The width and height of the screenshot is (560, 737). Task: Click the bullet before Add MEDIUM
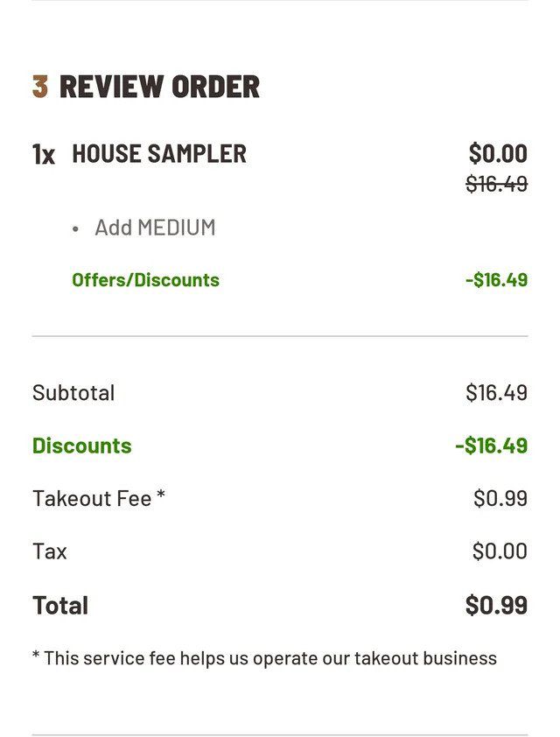(75, 229)
